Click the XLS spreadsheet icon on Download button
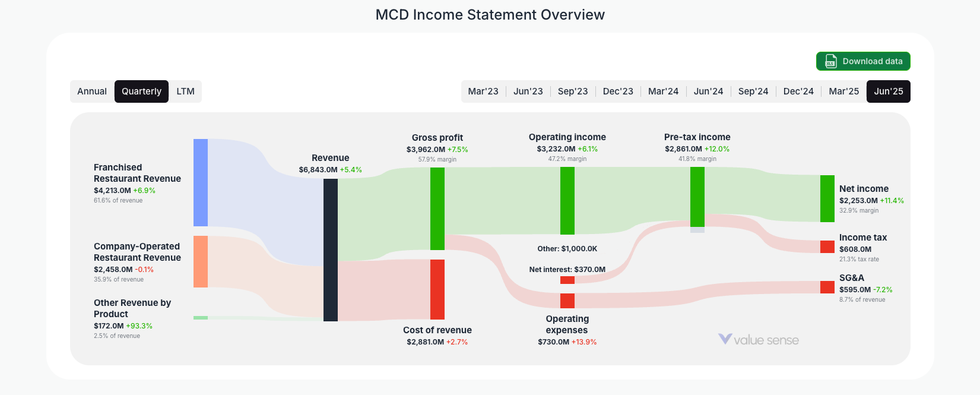Image resolution: width=980 pixels, height=395 pixels. (829, 61)
